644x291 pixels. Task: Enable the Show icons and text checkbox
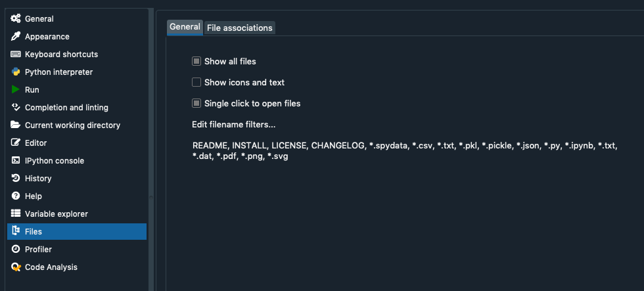pyautogui.click(x=196, y=83)
